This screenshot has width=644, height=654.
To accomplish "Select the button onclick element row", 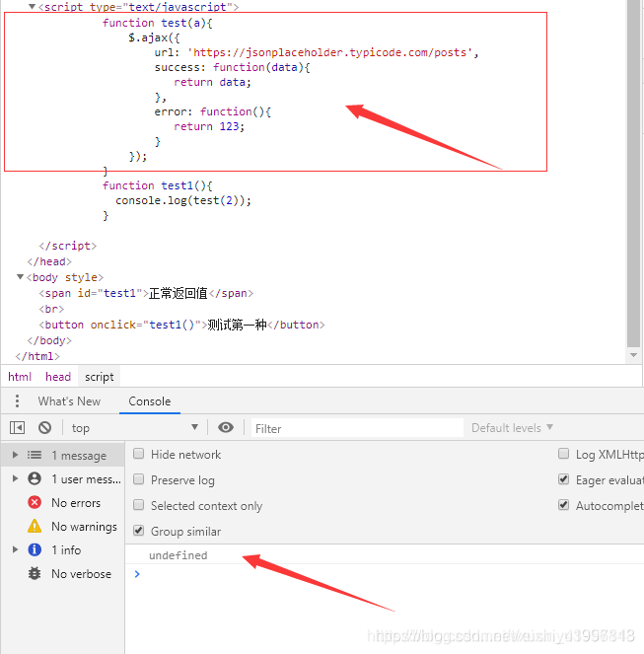I will (181, 325).
